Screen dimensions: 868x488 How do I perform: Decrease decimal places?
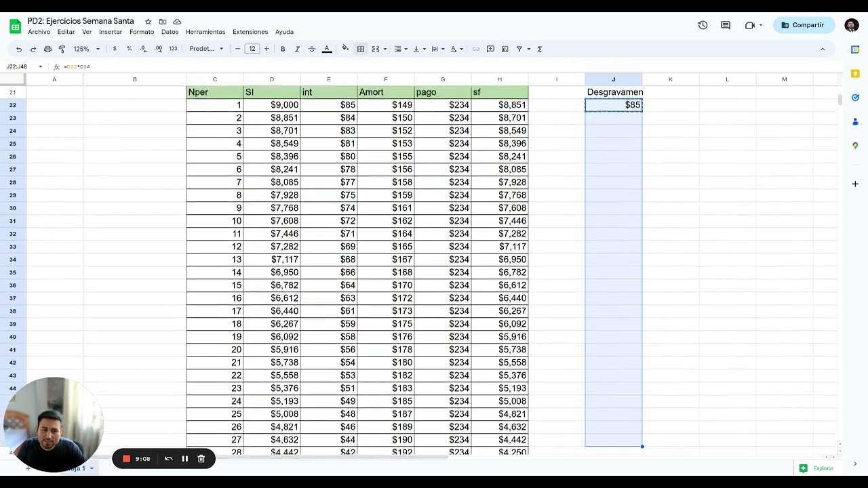coord(143,49)
